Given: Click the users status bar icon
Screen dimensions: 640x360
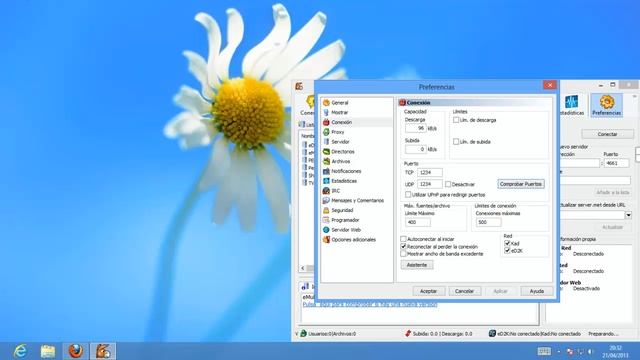Looking at the screenshot, I should pos(304,334).
